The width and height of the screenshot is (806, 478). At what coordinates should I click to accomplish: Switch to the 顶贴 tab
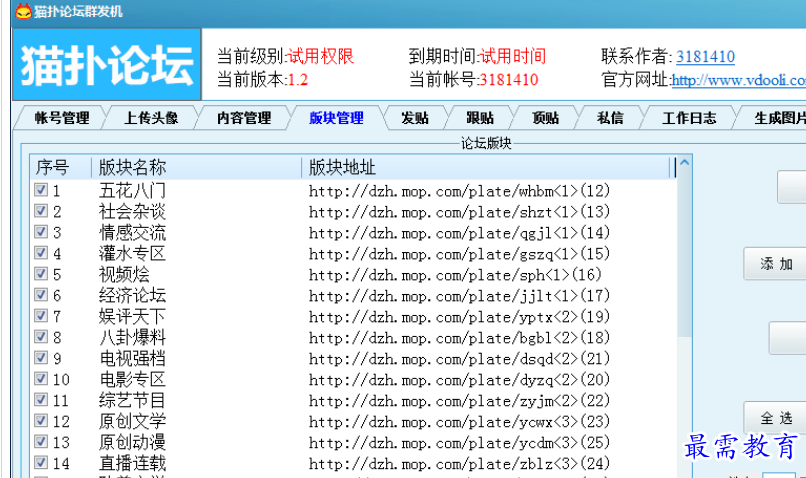click(x=545, y=118)
